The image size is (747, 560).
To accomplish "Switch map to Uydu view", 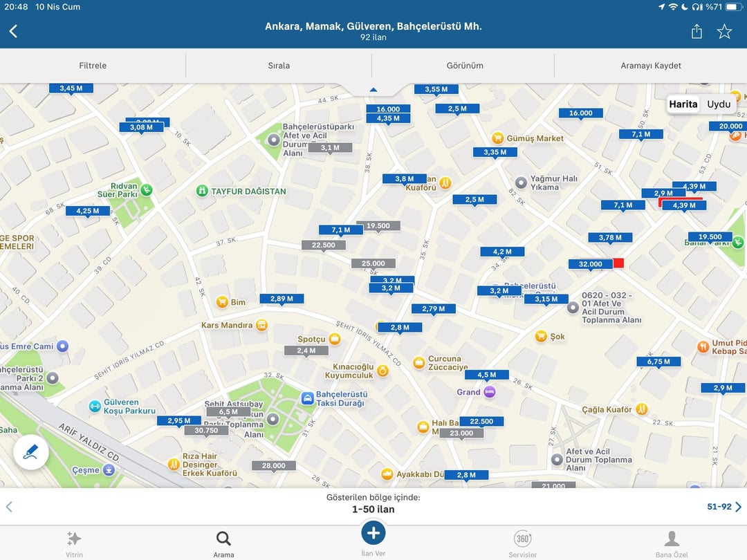I will coord(719,104).
